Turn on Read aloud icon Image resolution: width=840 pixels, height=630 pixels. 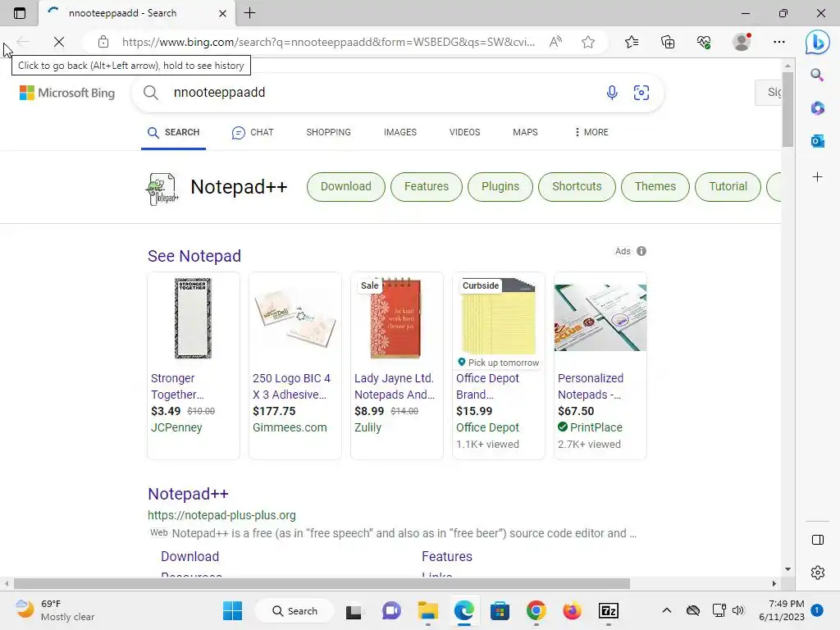point(555,42)
